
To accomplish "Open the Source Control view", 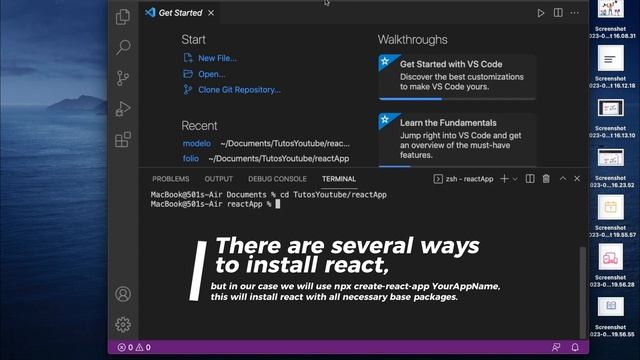I will (x=123, y=78).
